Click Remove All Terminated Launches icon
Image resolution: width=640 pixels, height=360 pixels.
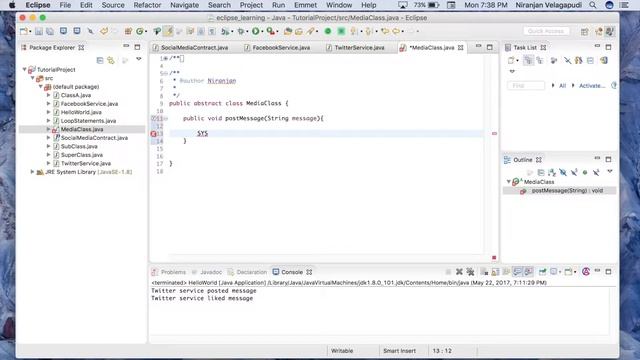470,272
